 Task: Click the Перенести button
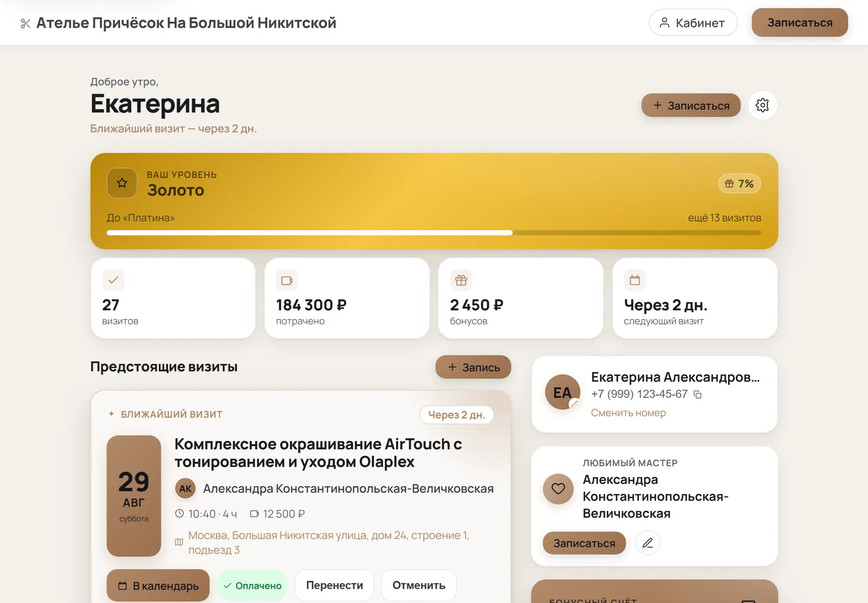click(335, 586)
